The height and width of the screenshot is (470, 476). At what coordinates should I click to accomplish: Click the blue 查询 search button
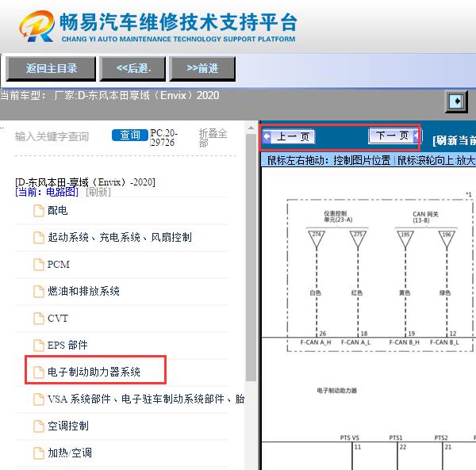(130, 135)
